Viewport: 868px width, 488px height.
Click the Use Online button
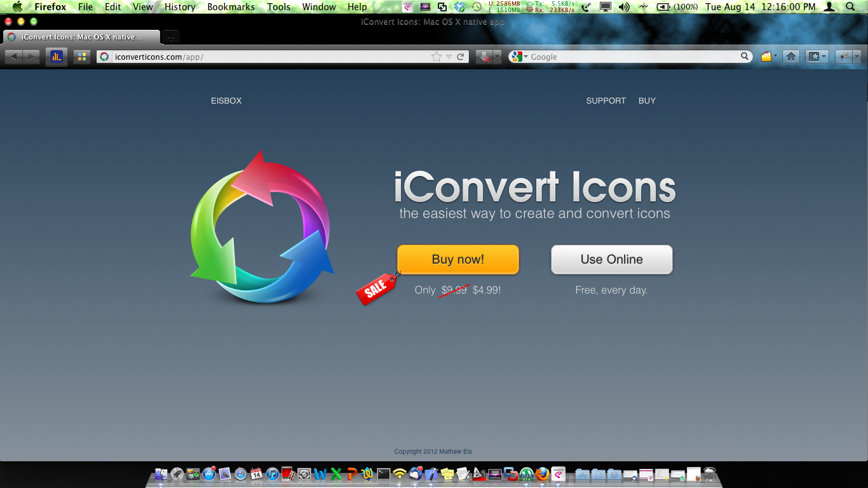point(611,259)
